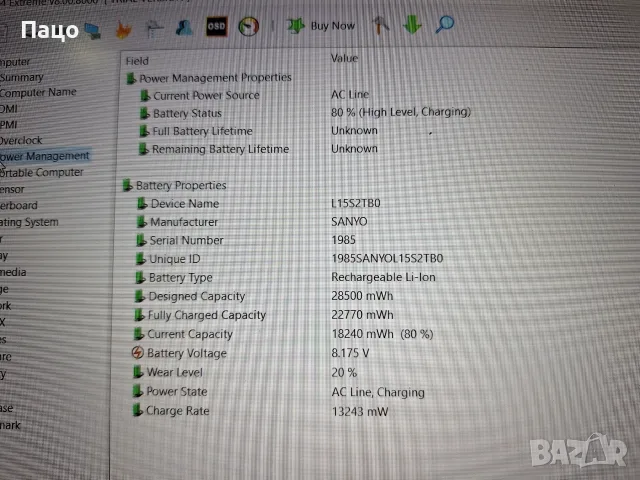This screenshot has width=640, height=480.
Task: Click the Field column header
Action: click(137, 61)
